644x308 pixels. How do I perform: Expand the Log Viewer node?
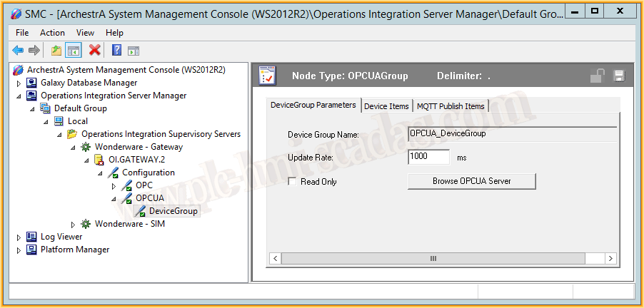(19, 237)
